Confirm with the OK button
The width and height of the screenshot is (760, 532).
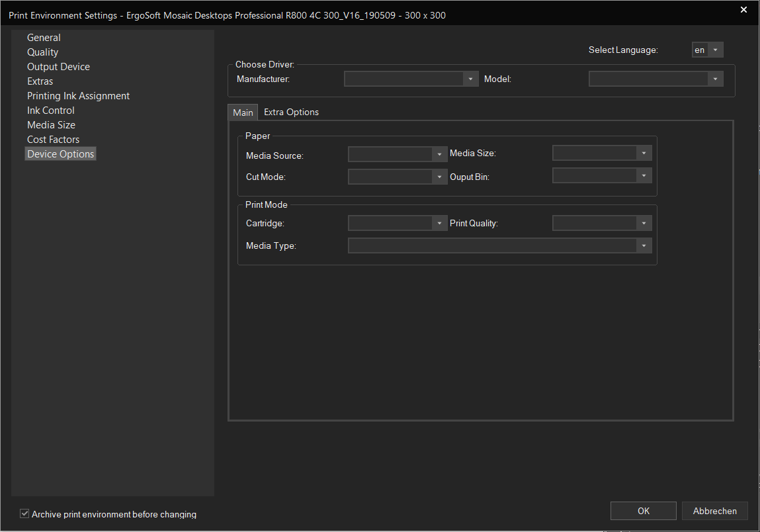[x=643, y=511]
